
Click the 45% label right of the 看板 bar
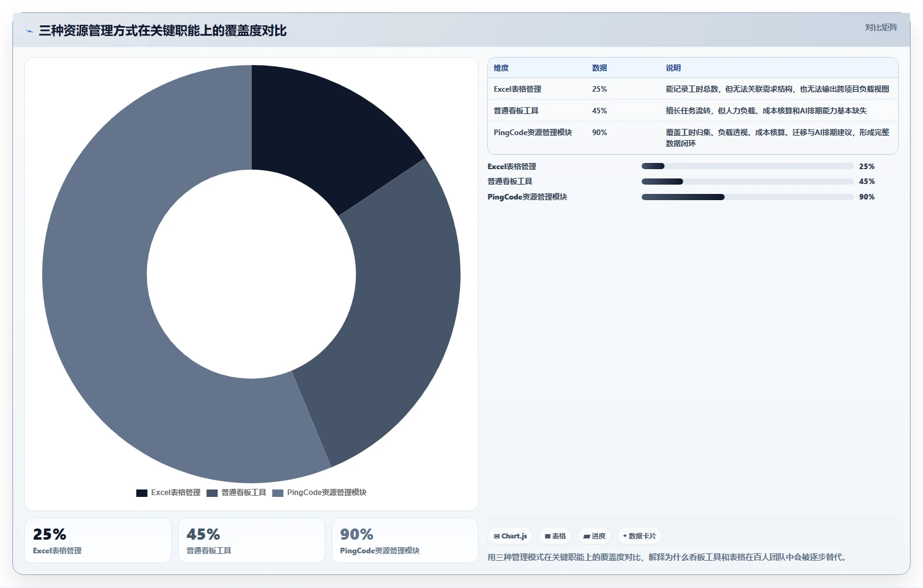click(x=867, y=182)
